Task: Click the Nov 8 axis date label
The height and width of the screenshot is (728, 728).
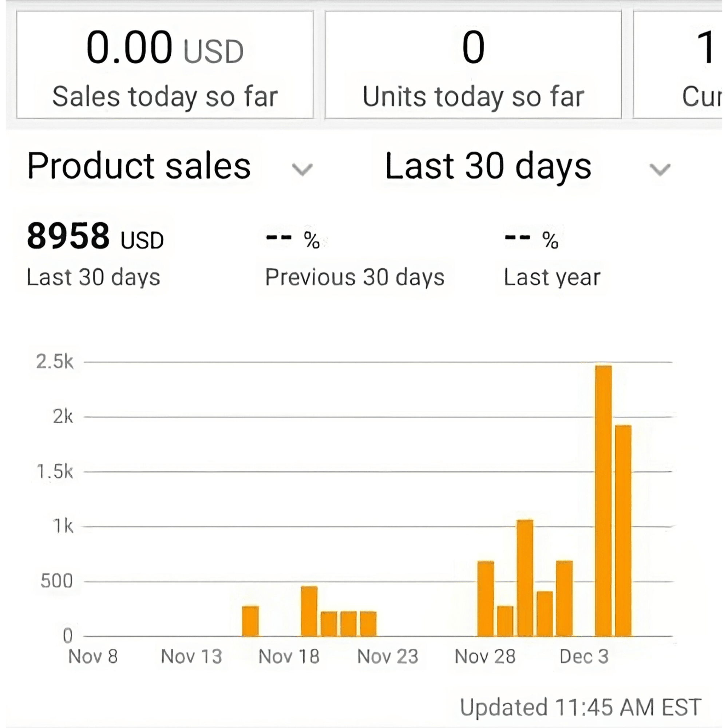Action: (93, 657)
